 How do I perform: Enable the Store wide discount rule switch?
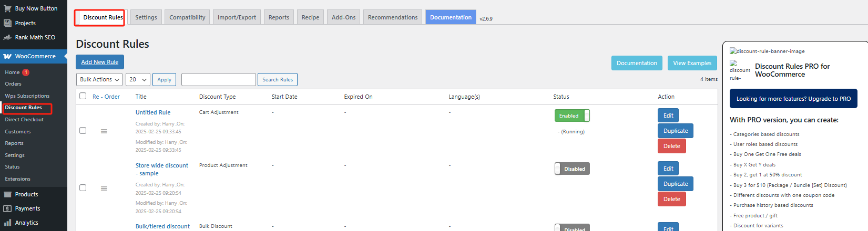[572, 169]
